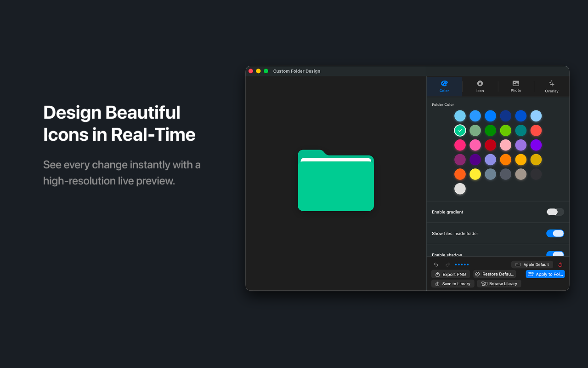Select the Color palette tab icon
This screenshot has height=368, width=588.
(x=444, y=84)
